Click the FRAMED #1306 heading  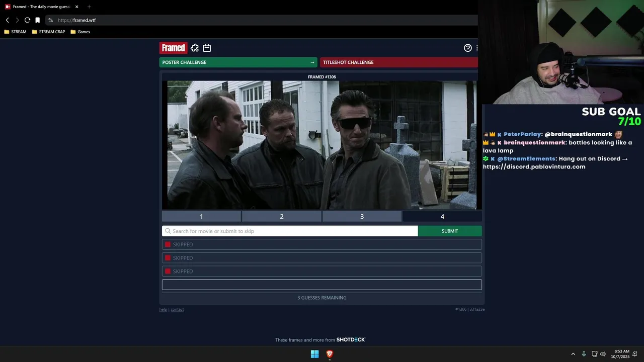(x=322, y=77)
